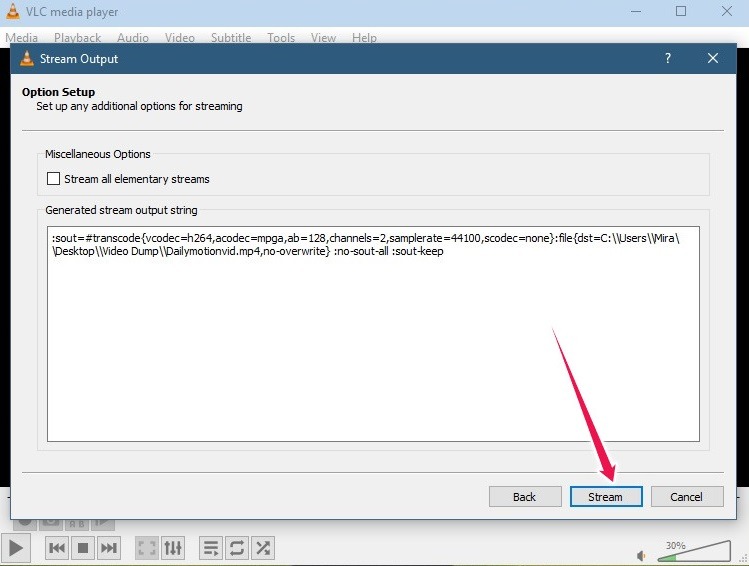Screen dimensions: 749x566
Task: Click the Stop playback button
Action: click(x=83, y=548)
